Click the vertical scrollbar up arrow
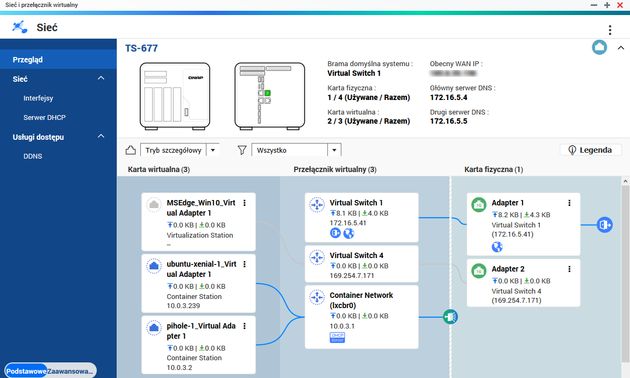Viewport: 630px width, 378px height. pos(625,182)
